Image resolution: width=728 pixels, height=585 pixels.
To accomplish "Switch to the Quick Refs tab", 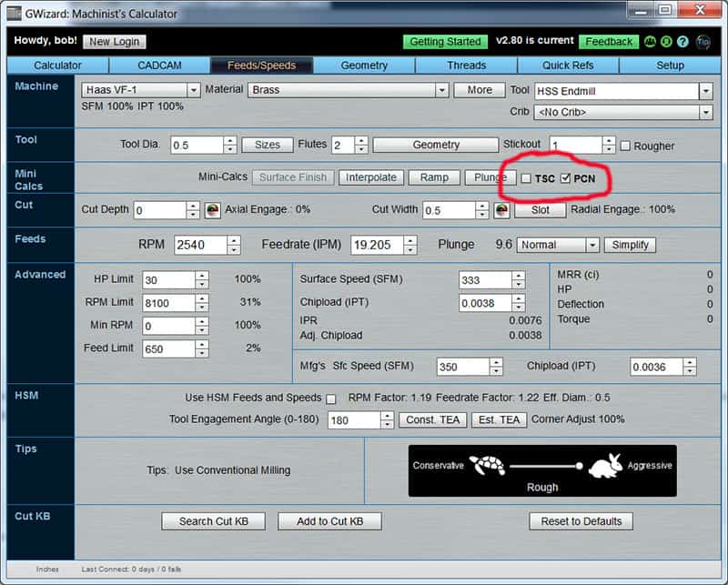I will 568,66.
